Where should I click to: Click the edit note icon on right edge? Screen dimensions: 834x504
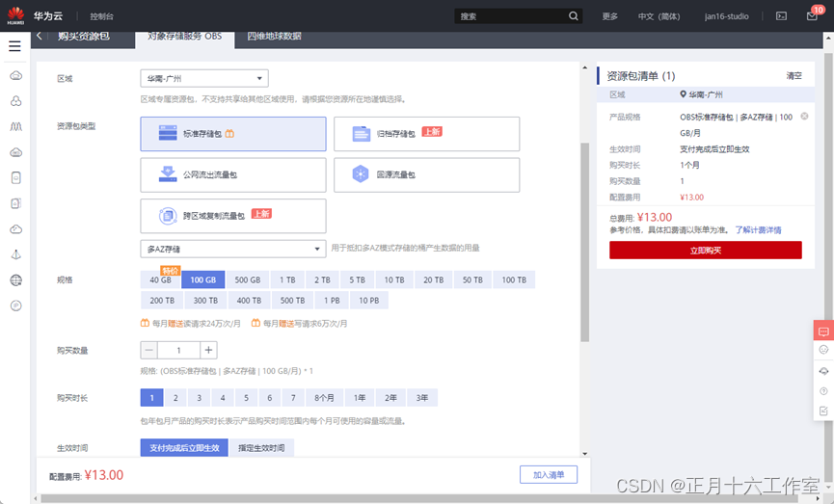pyautogui.click(x=823, y=411)
